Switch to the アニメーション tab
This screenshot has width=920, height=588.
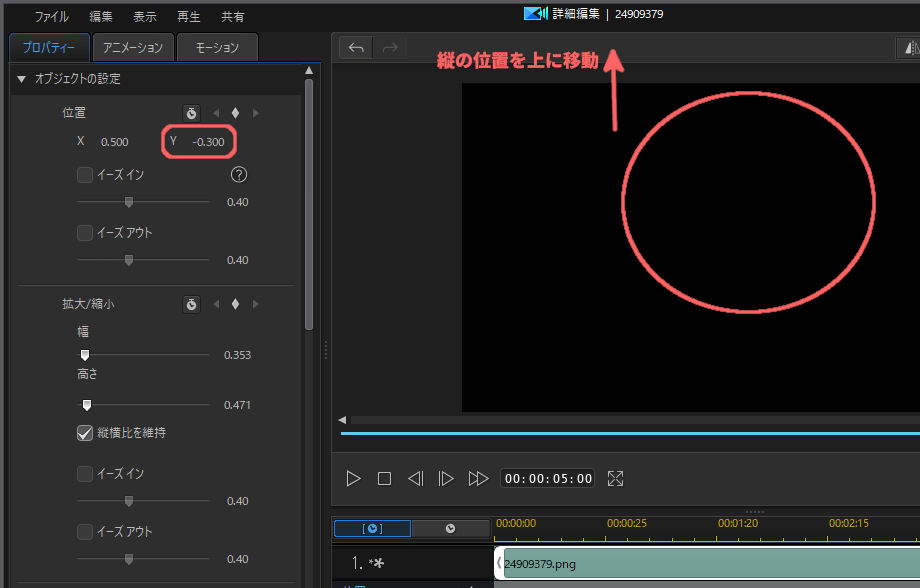point(133,48)
